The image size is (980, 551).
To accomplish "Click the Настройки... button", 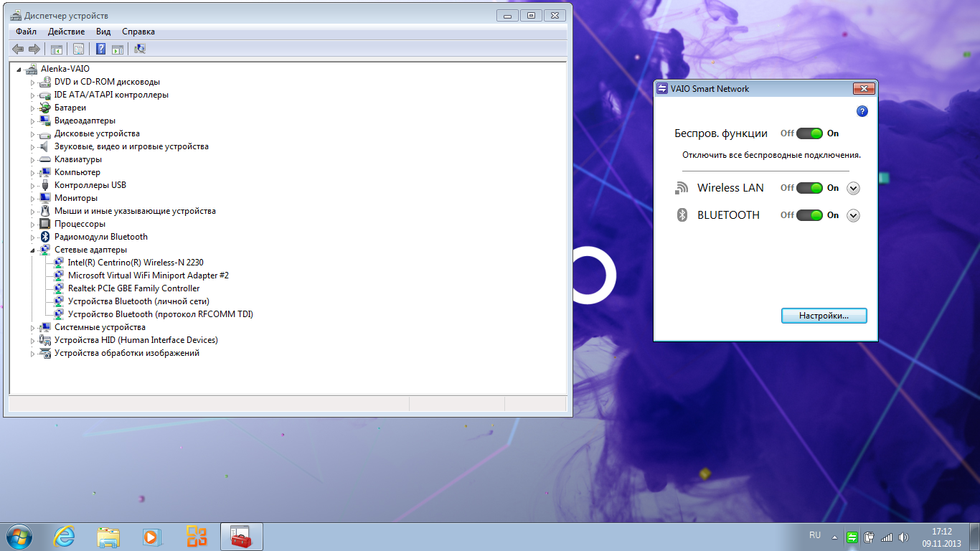I will (824, 316).
